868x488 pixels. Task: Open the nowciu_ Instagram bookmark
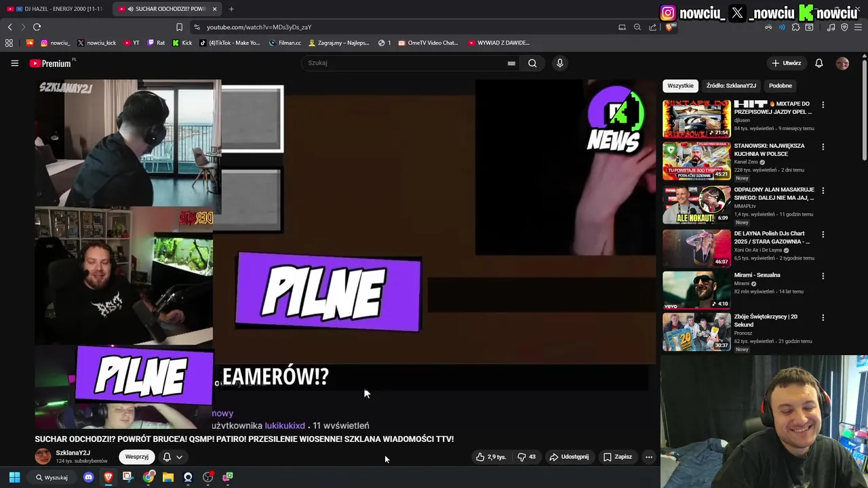coord(55,43)
